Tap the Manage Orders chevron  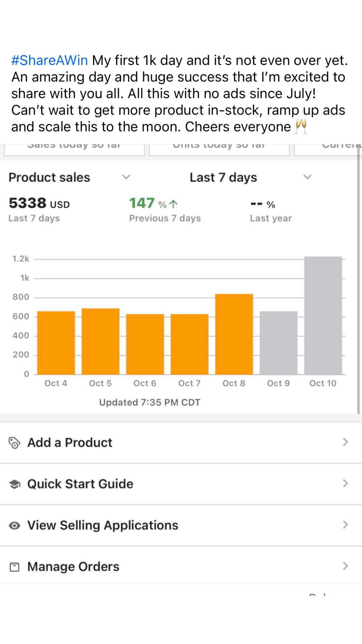pyautogui.click(x=345, y=566)
